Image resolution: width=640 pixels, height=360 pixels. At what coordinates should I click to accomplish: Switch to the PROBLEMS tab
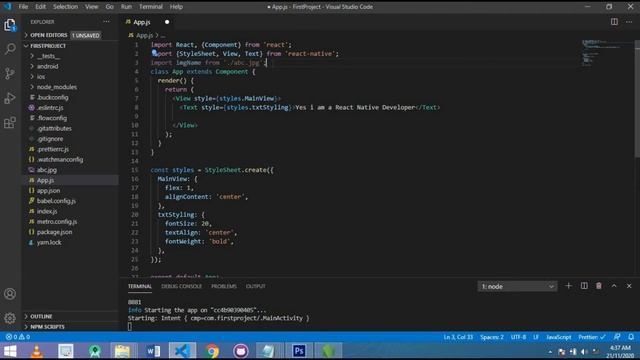pos(224,286)
